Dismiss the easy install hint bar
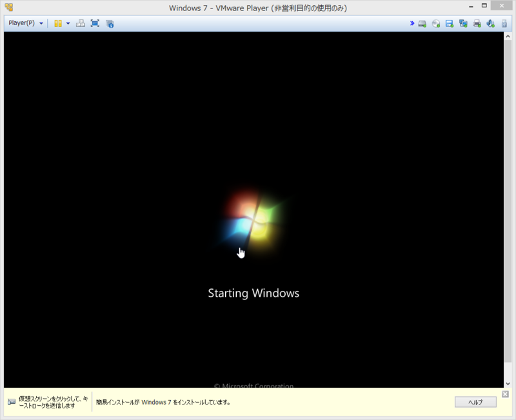The image size is (516, 420). pyautogui.click(x=506, y=394)
